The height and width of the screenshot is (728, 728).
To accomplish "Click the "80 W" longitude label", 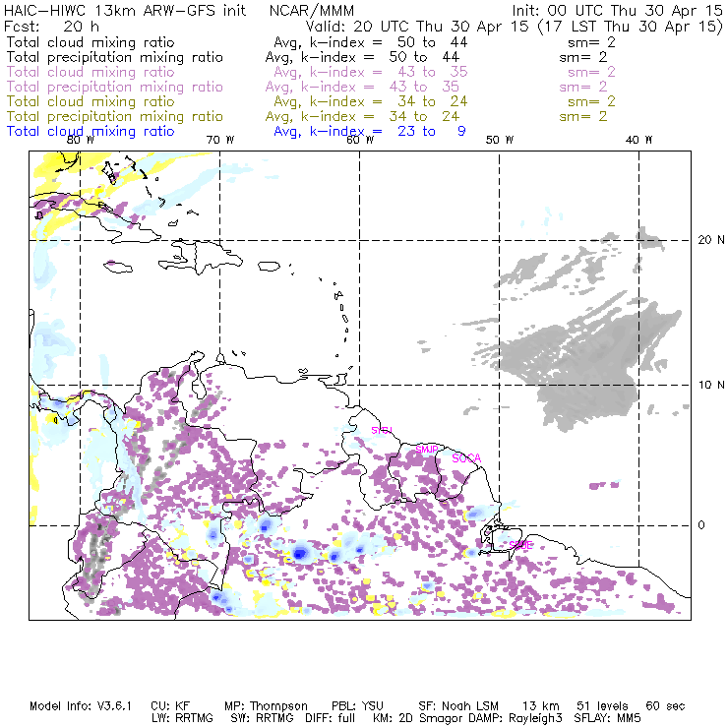I will tap(80, 140).
